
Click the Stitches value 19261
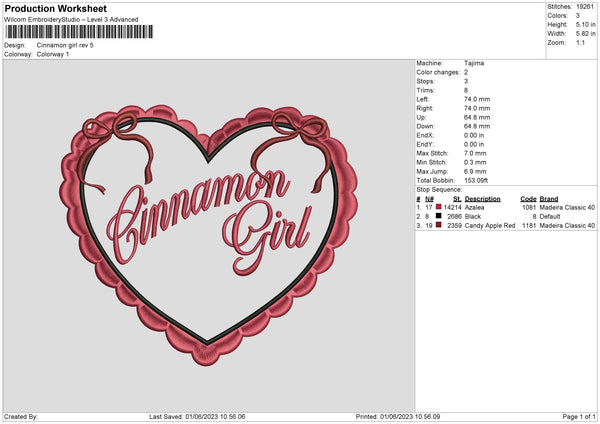pyautogui.click(x=585, y=7)
